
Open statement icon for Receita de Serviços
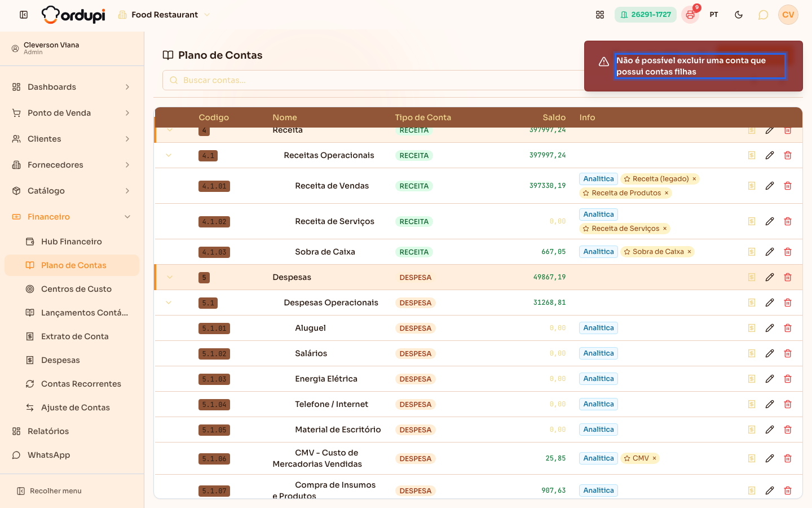coord(752,221)
